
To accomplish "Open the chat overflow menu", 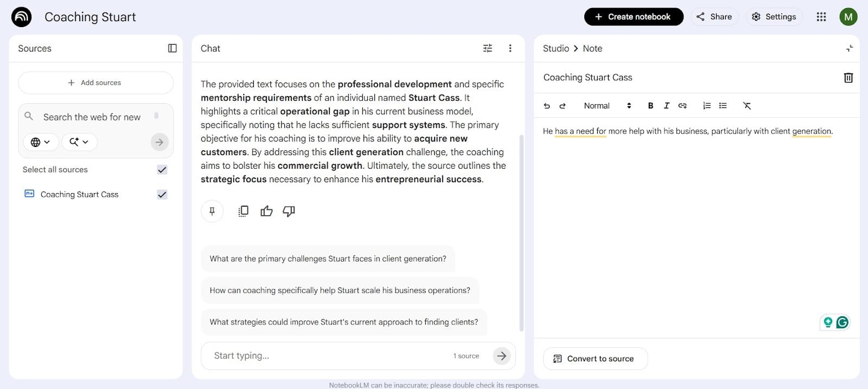I will 509,48.
